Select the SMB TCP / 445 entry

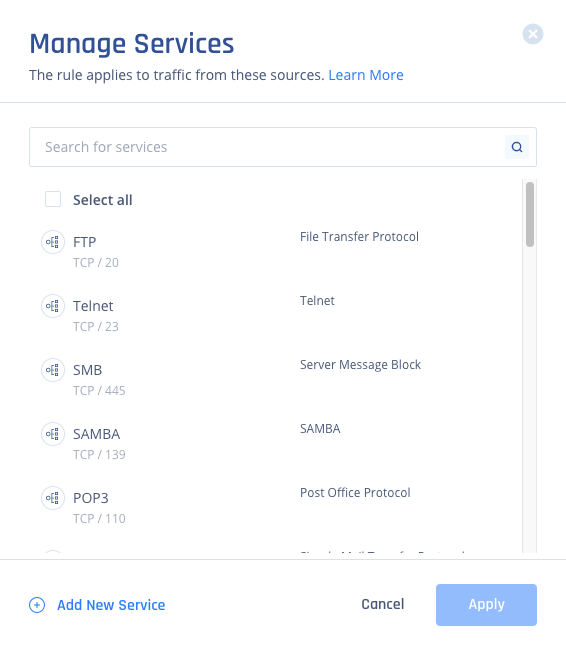(99, 390)
